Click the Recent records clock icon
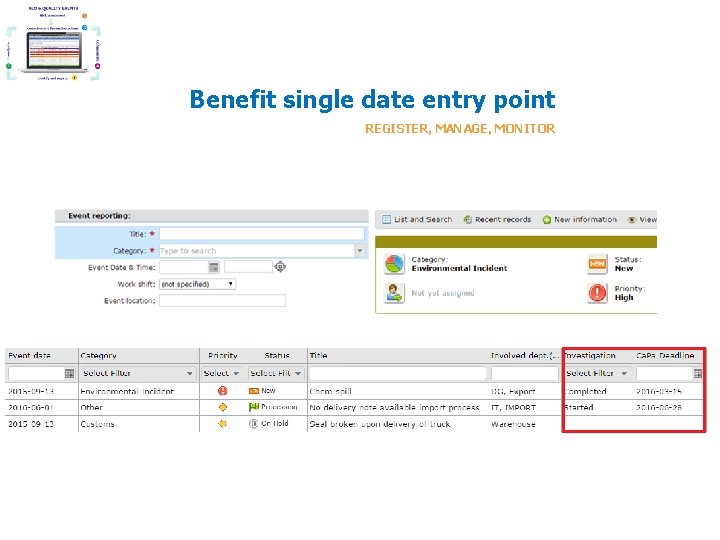Screen dimensions: 720x540 click(467, 219)
